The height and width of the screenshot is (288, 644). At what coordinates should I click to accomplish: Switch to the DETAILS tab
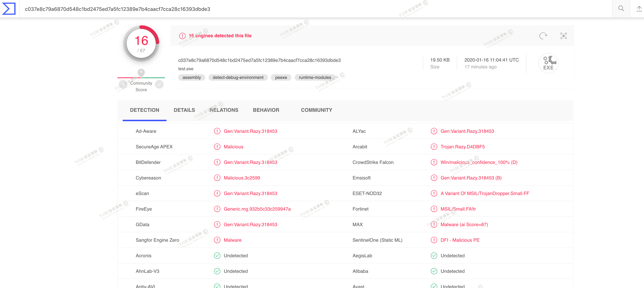point(184,110)
